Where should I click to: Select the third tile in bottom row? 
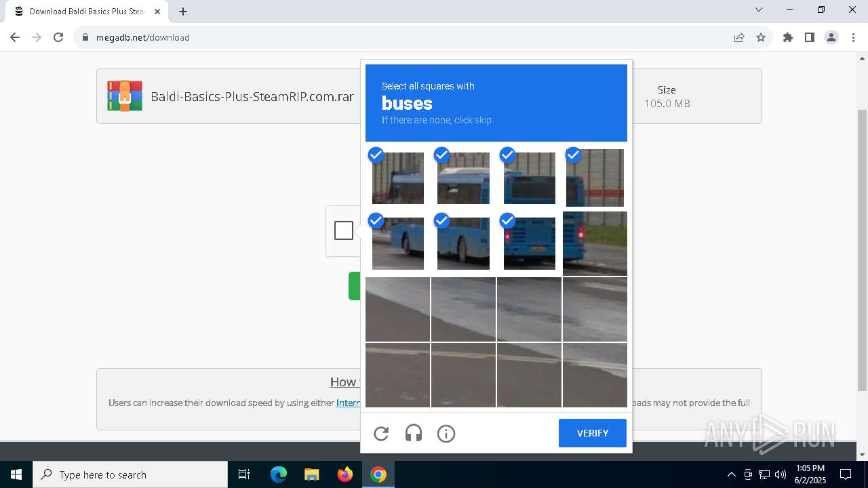pyautogui.click(x=529, y=375)
